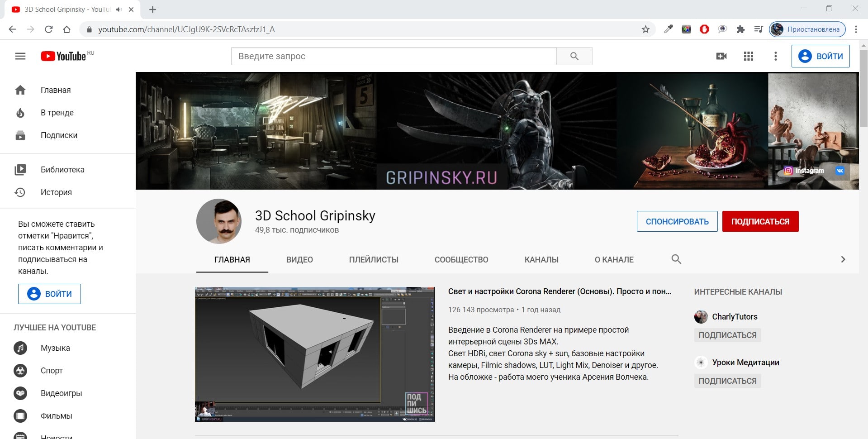The height and width of the screenshot is (439, 868).
Task: Click the search magnifier button
Action: coord(574,56)
